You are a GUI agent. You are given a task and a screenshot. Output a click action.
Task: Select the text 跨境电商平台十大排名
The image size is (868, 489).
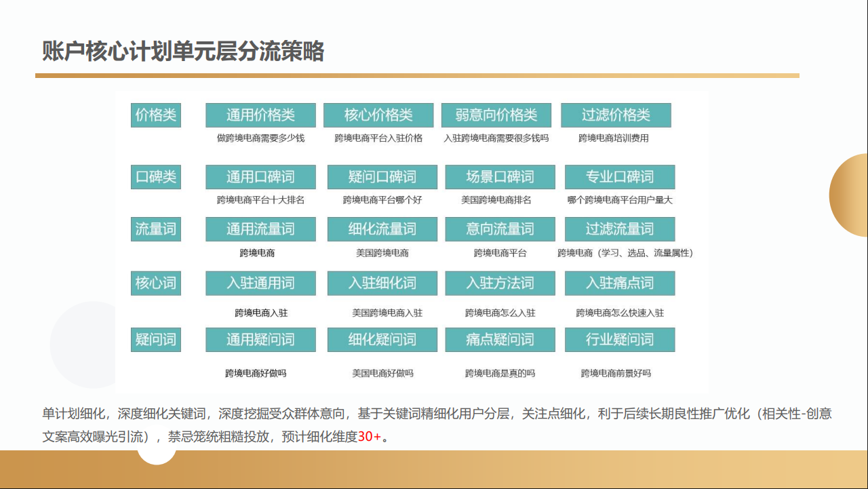[x=260, y=200]
